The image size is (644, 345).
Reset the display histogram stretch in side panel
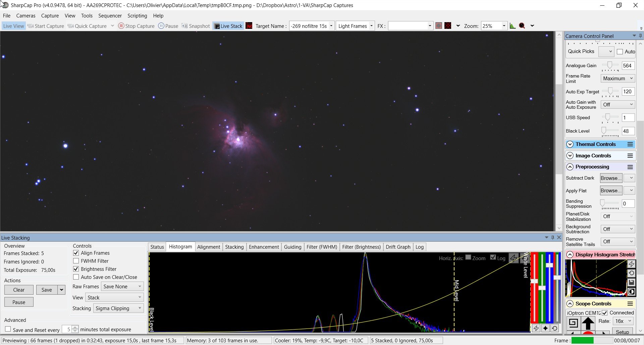[x=631, y=273]
